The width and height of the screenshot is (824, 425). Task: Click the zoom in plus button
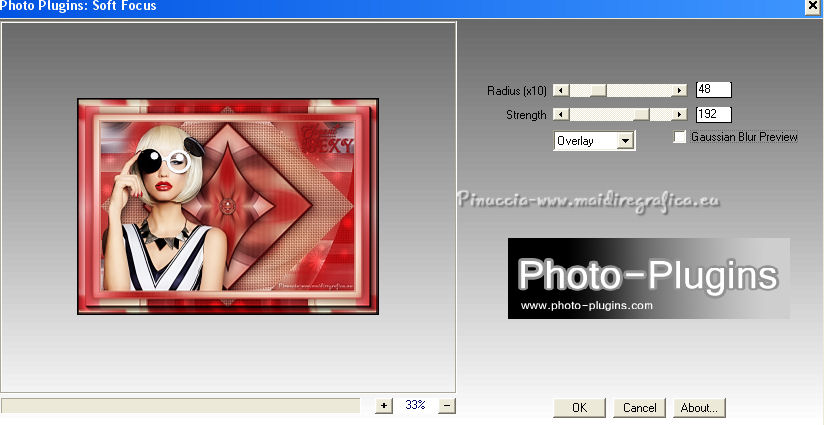click(384, 406)
